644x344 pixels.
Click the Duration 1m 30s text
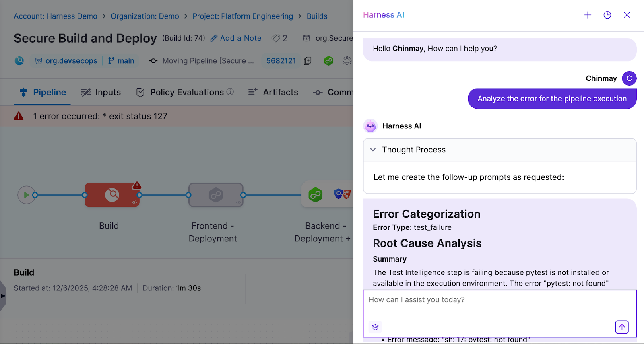tap(171, 288)
